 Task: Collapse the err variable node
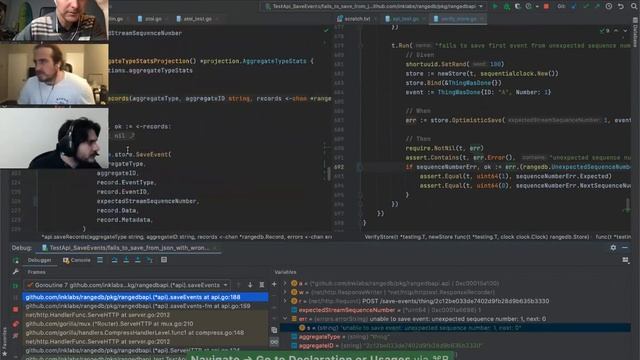tap(285, 319)
